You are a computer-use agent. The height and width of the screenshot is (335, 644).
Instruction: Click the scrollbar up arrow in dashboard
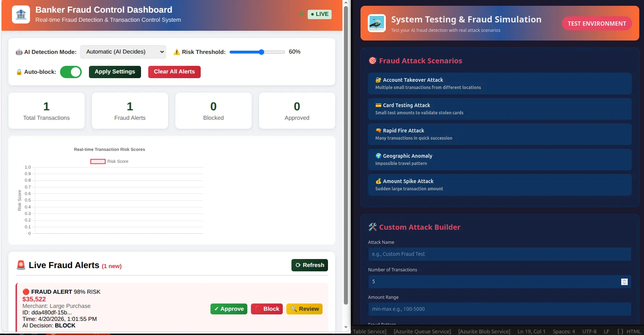346,2
